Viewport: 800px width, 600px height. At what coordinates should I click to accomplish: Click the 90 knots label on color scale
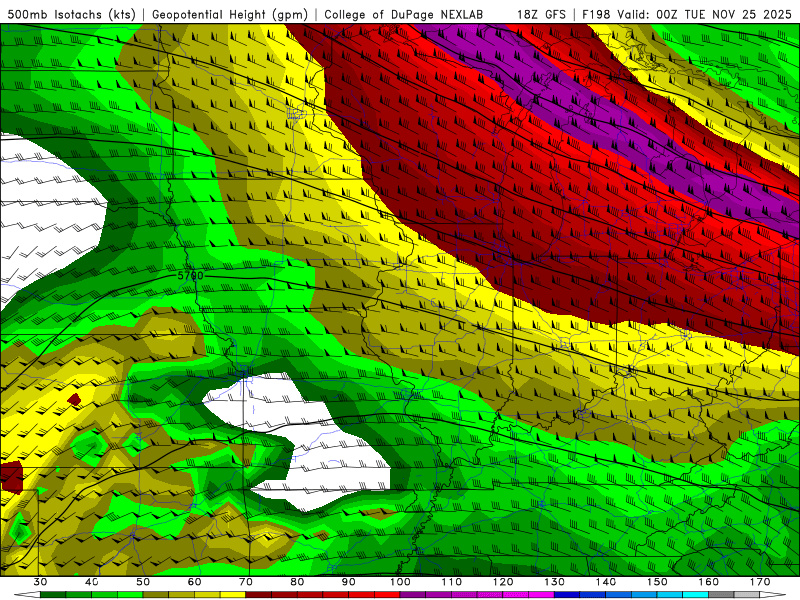tap(348, 582)
